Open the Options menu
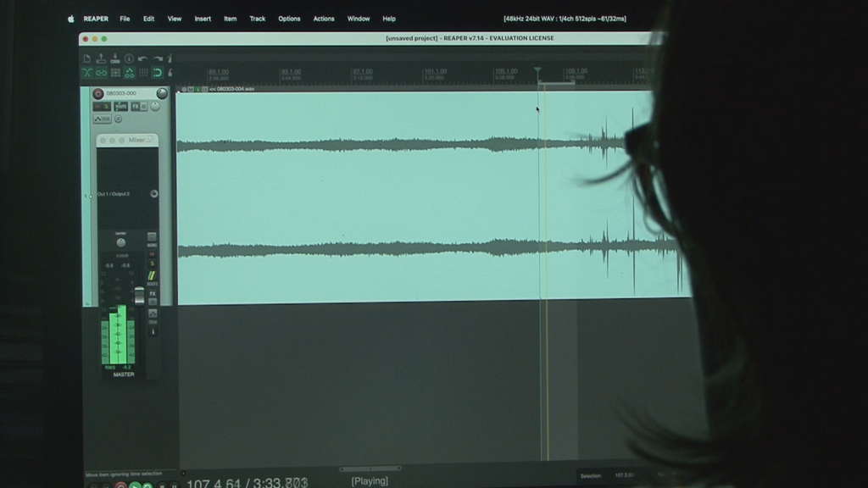 pyautogui.click(x=289, y=19)
